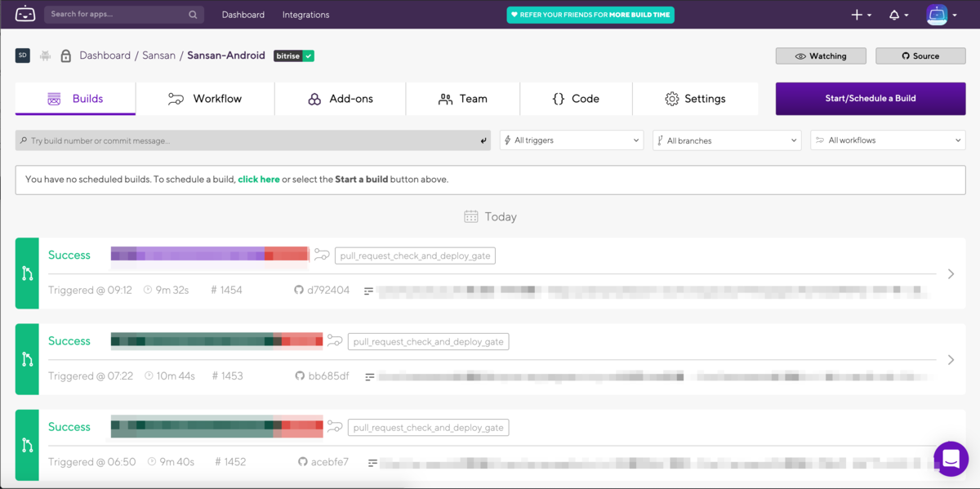Image resolution: width=980 pixels, height=489 pixels.
Task: Click the Success status of build 1454
Action: click(69, 255)
